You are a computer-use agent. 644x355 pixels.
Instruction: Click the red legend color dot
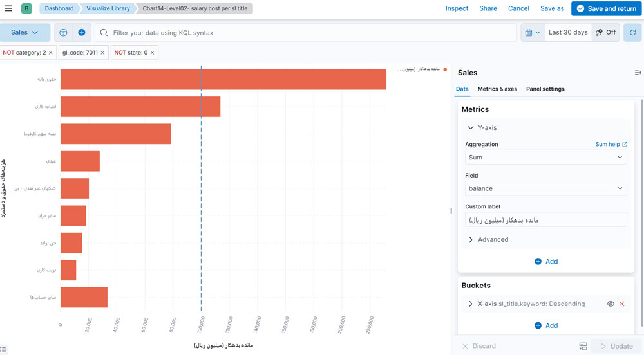(x=445, y=69)
